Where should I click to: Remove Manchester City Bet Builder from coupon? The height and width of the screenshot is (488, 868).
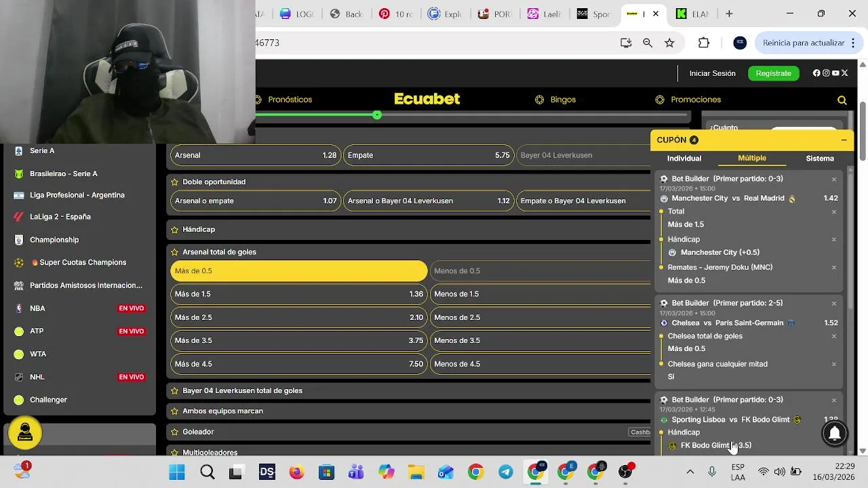[834, 180]
